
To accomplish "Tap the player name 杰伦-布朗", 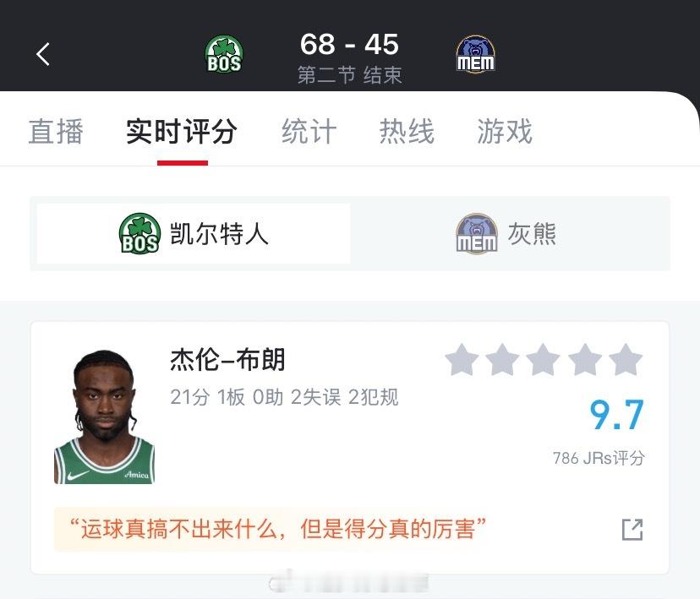I will pos(227,360).
